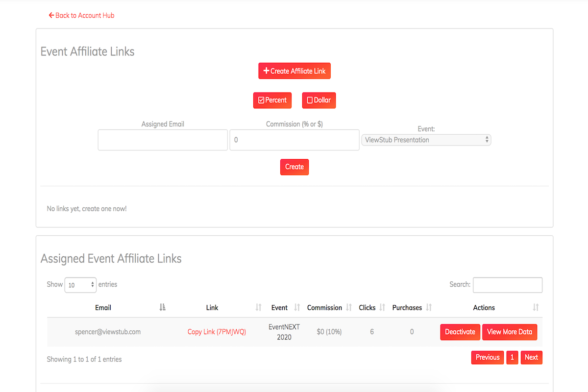Viewport: 588px width, 392px height.
Task: Sort by Purchases column arrows
Action: tap(429, 307)
